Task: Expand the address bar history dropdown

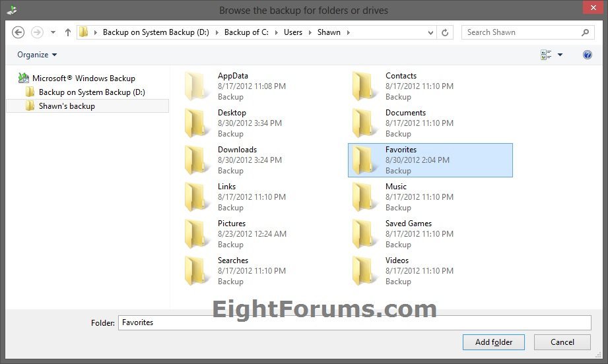Action: 430,32
